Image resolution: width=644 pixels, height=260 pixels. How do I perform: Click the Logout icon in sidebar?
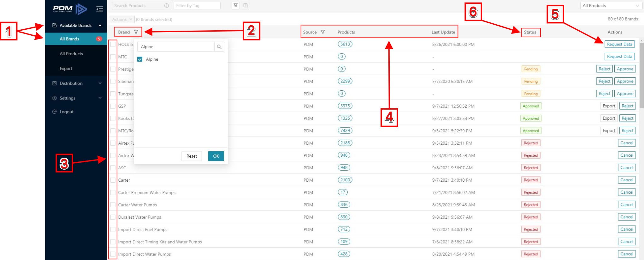pos(54,112)
